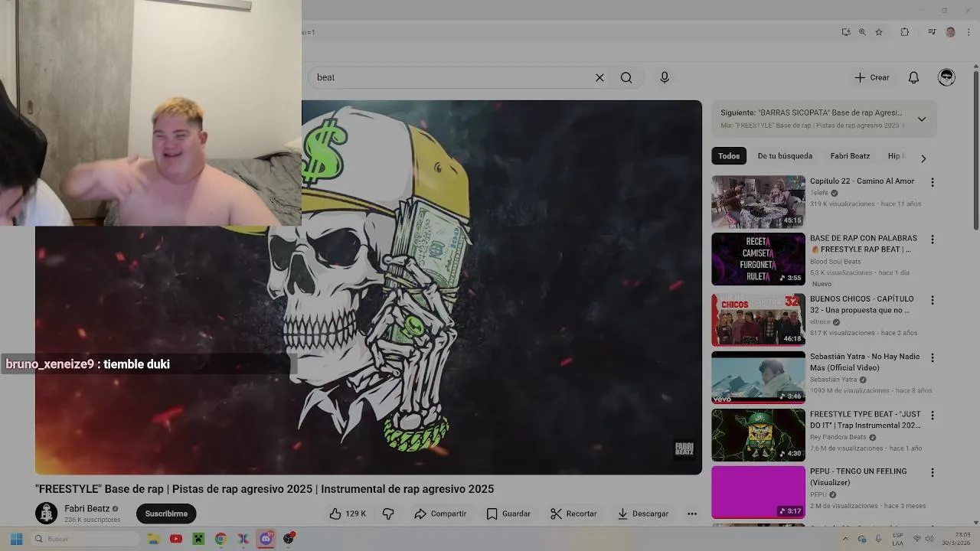Open Sebastián Yatra No Hay Nadie thumbnail
The height and width of the screenshot is (551, 980).
[758, 377]
